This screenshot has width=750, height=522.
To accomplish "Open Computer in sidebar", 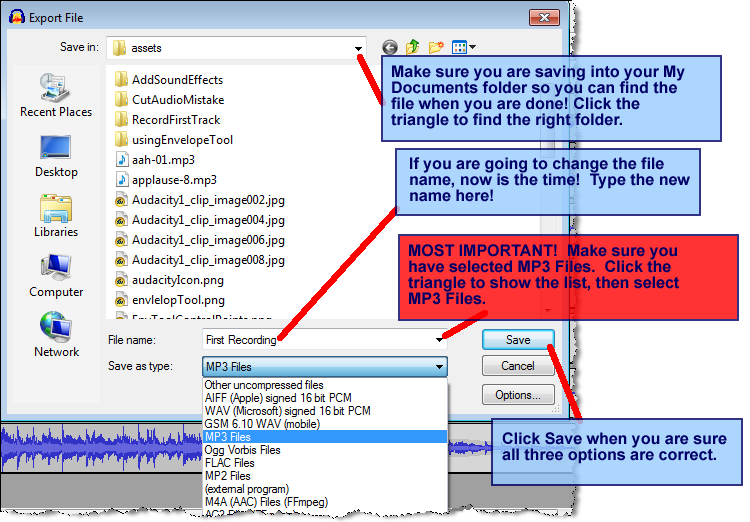I will (x=56, y=276).
